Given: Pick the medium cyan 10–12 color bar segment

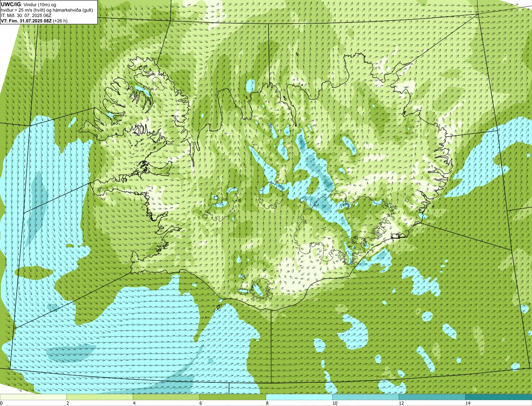Looking at the screenshot, I should point(366,397).
